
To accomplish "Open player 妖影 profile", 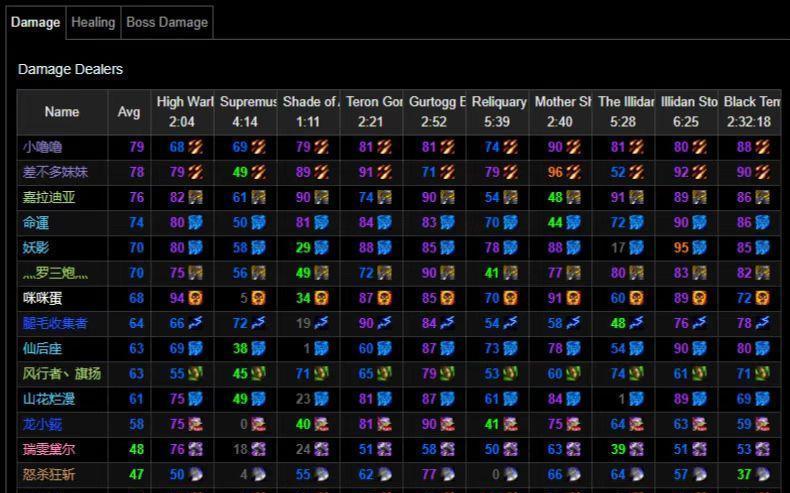I will tap(36, 248).
